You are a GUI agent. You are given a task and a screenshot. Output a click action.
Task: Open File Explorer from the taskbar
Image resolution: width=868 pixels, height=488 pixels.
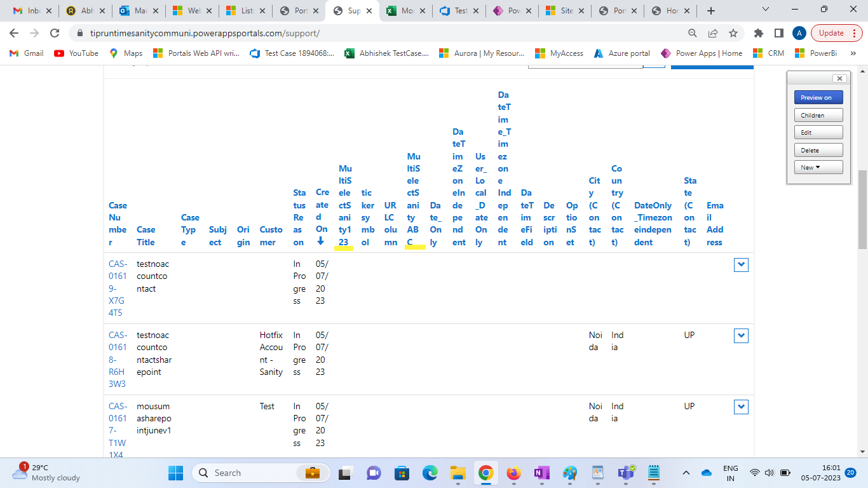[x=458, y=473]
